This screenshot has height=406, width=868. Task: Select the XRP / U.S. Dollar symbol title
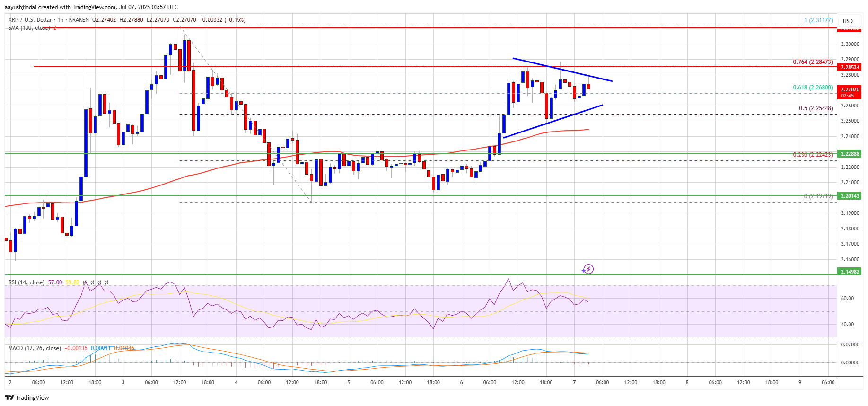(x=30, y=20)
